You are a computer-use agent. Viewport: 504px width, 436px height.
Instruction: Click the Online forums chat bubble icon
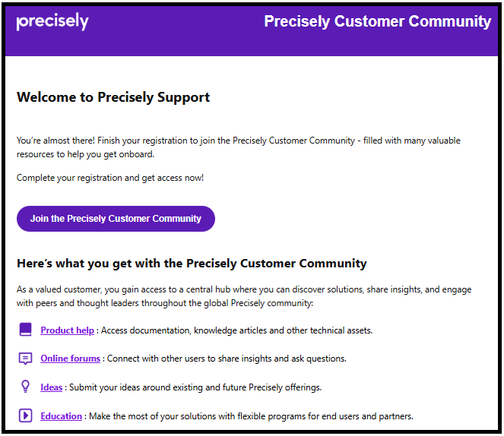pos(26,359)
